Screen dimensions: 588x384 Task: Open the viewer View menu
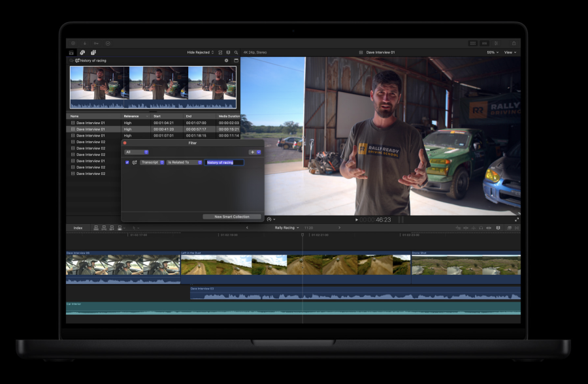(510, 52)
